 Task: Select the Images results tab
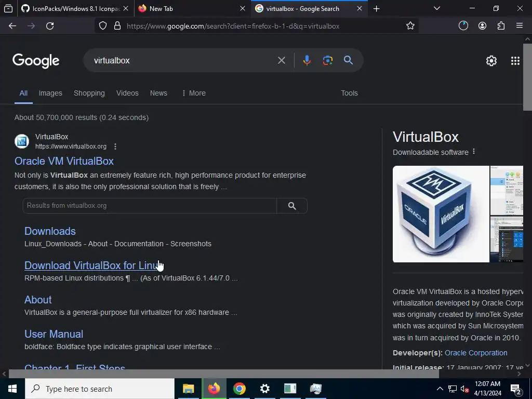pyautogui.click(x=50, y=93)
